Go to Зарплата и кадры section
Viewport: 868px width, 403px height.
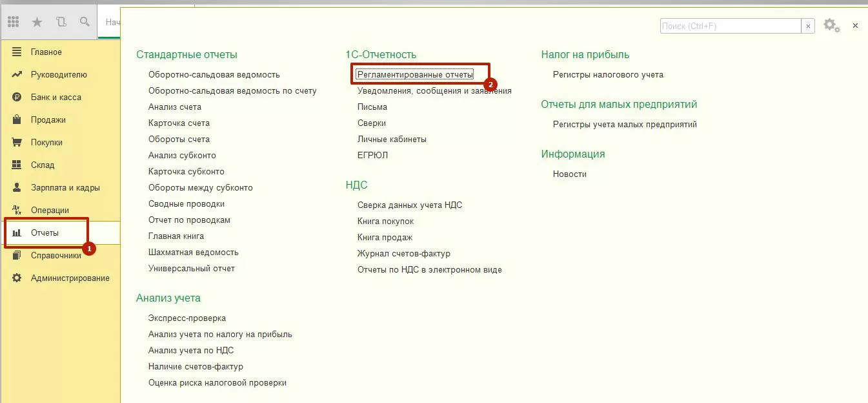pyautogui.click(x=65, y=187)
